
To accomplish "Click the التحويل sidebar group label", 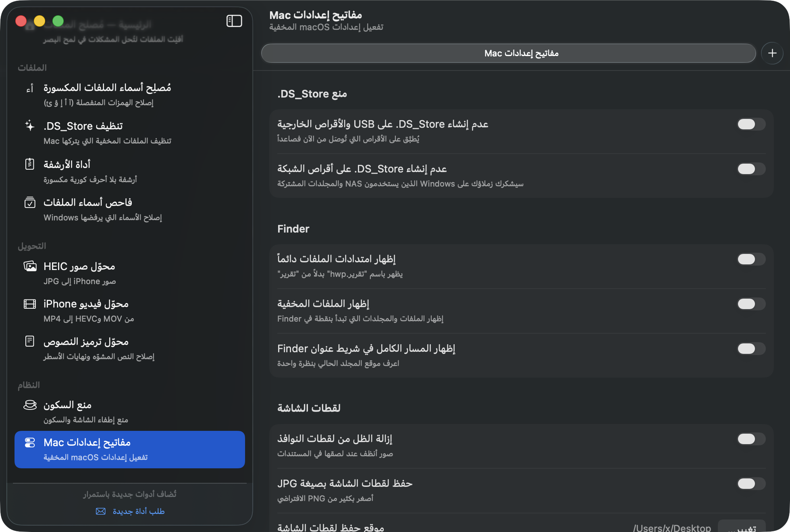I will point(32,246).
